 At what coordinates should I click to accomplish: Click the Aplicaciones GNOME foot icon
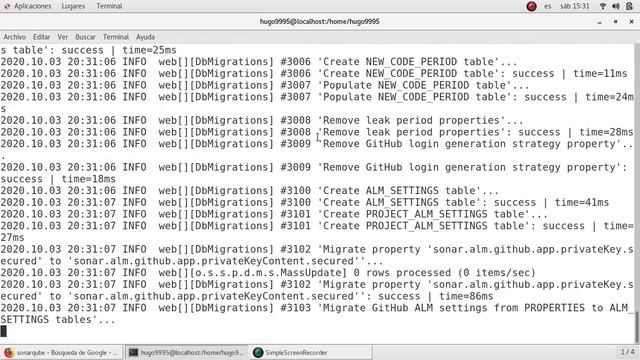[7, 6]
